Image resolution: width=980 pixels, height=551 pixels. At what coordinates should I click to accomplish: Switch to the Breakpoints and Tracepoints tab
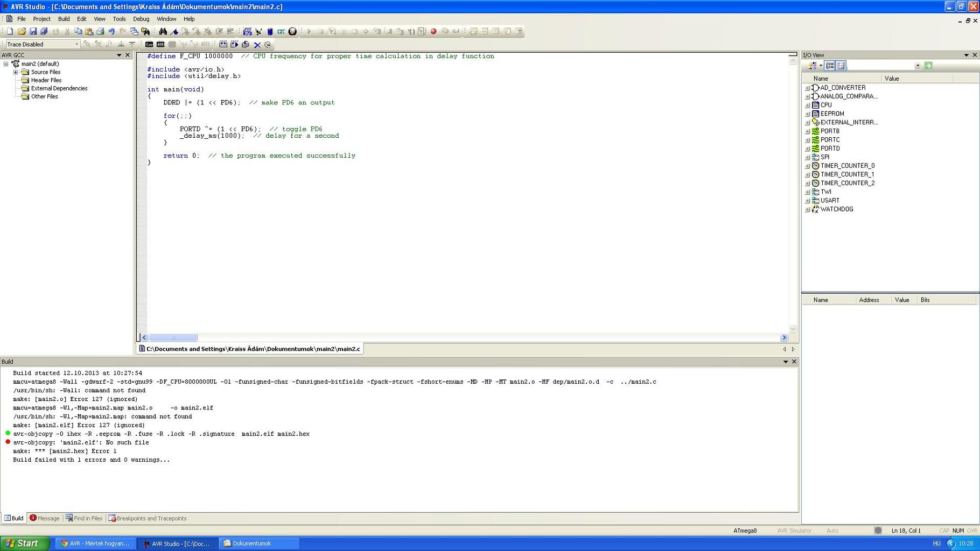coord(148,518)
